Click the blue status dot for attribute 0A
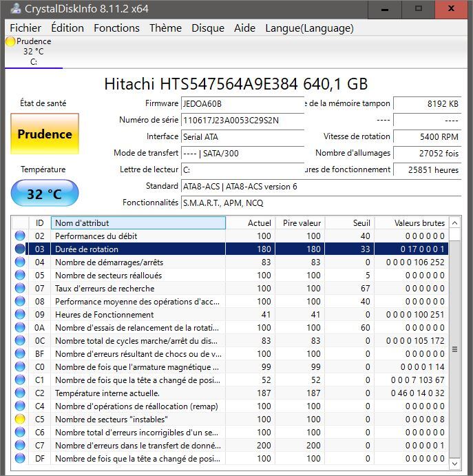This screenshot has height=476, width=473. pos(20,327)
